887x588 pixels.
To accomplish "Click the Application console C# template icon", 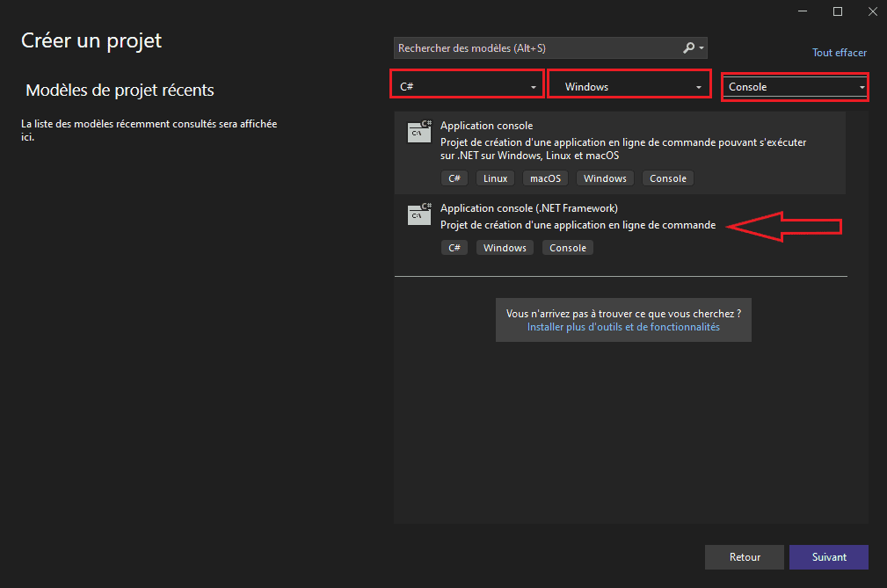I will coord(419,132).
